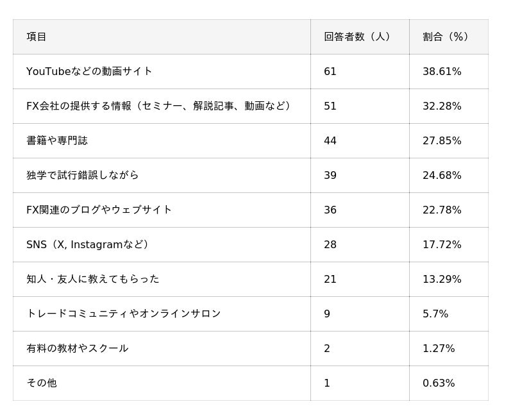Click the 項目 column header
The image size is (513, 420).
pos(37,37)
